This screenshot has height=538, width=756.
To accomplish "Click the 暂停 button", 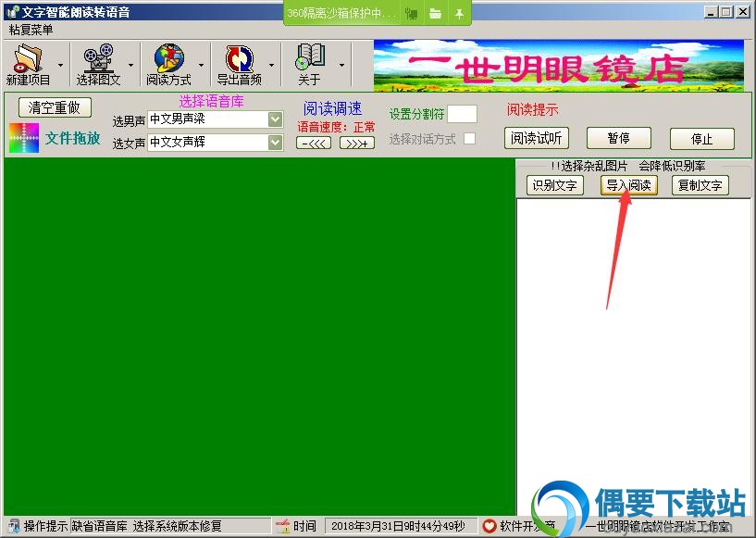I will pos(619,139).
